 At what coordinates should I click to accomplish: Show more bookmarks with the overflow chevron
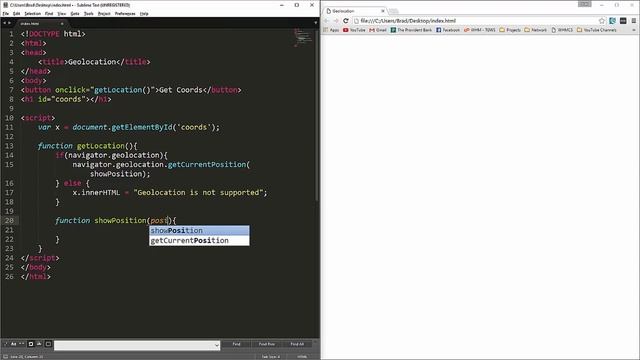pos(634,30)
